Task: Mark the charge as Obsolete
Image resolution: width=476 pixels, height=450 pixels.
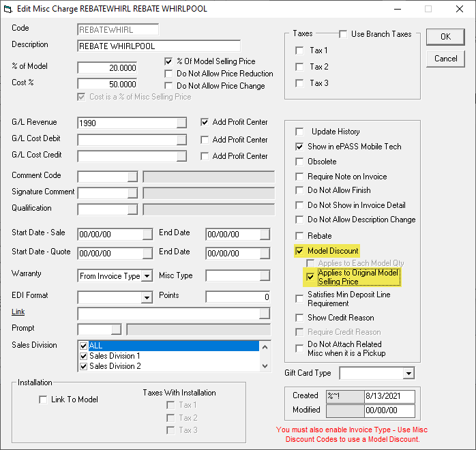Action: pos(299,162)
